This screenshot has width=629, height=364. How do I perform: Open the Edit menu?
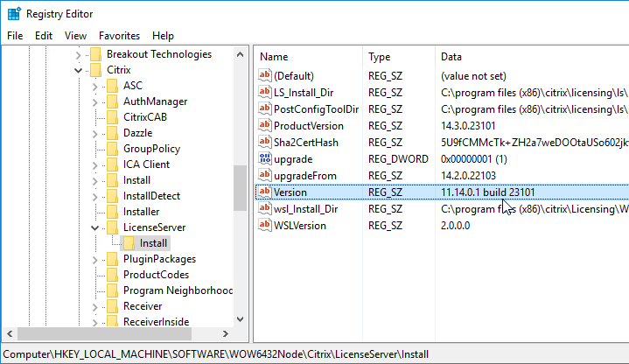click(x=44, y=36)
